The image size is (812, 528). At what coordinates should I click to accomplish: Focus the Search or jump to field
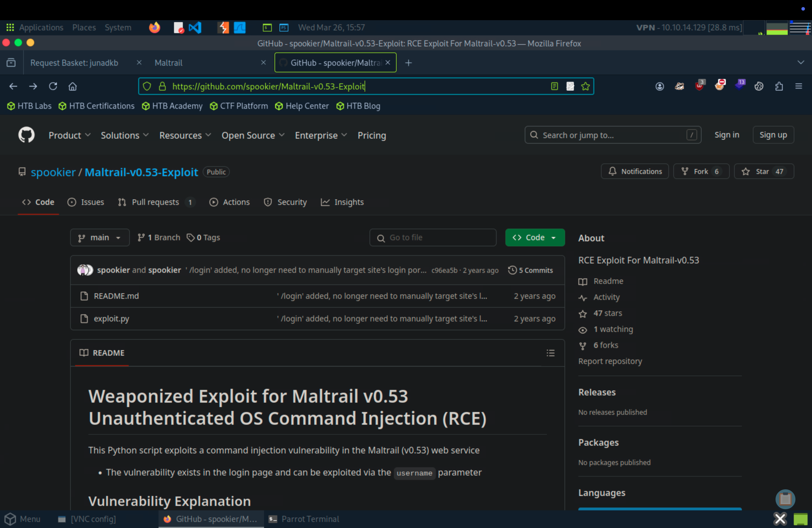pos(613,135)
